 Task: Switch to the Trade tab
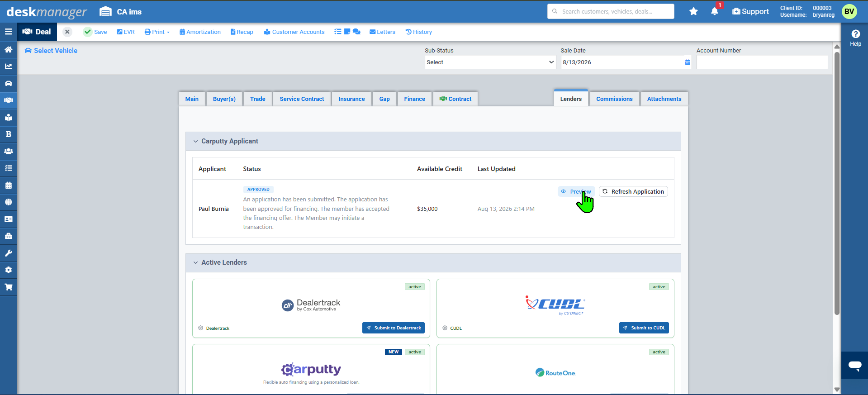258,99
